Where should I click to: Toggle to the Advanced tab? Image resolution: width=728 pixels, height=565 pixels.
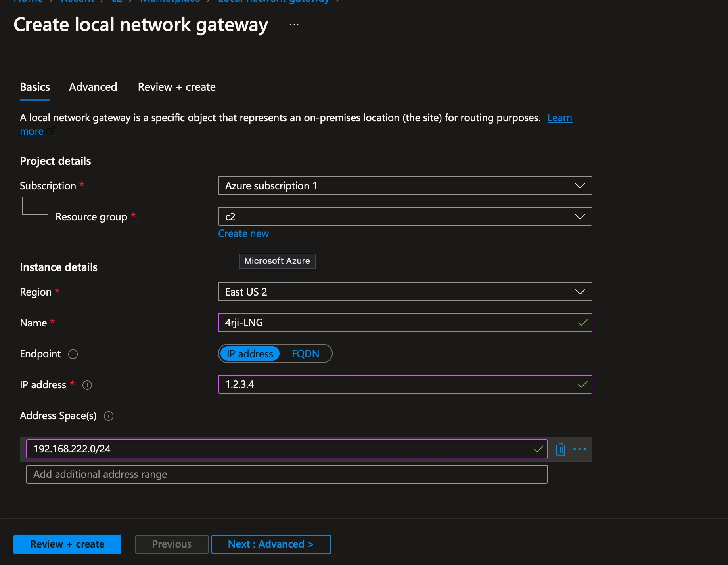pyautogui.click(x=93, y=87)
